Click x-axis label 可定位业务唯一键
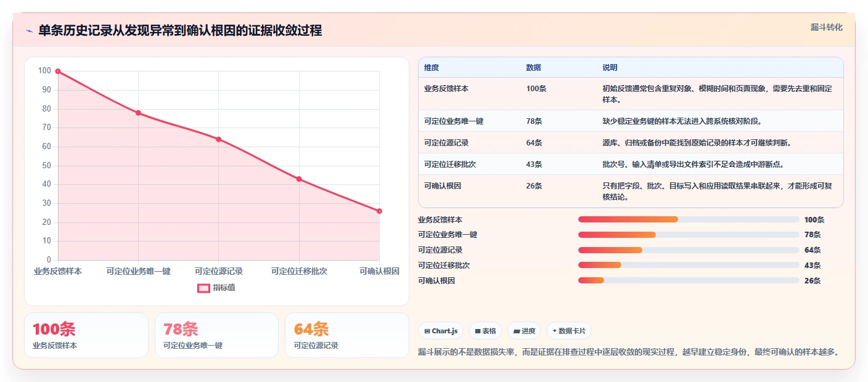This screenshot has height=382, width=868. (x=138, y=271)
